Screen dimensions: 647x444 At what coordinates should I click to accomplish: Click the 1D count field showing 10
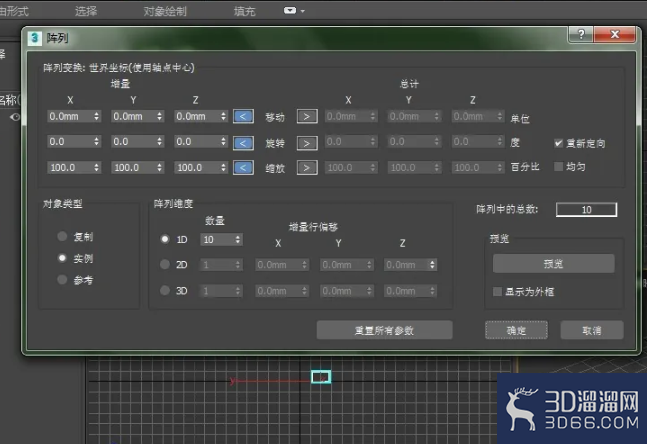217,240
